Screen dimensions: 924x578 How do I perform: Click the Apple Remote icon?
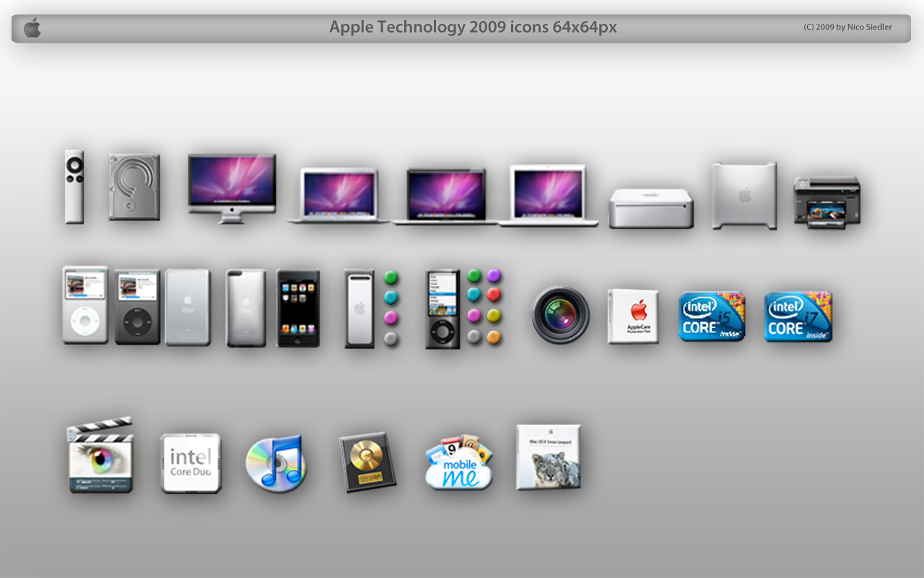click(74, 188)
